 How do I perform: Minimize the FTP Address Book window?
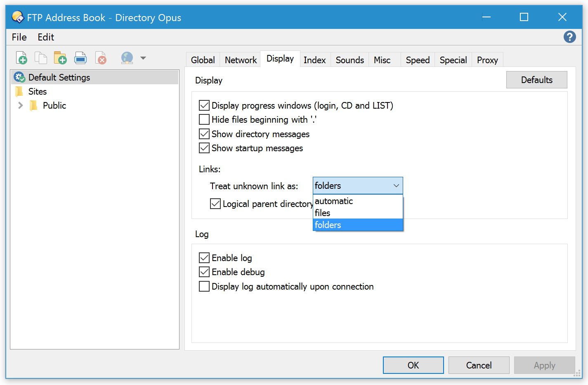(486, 17)
